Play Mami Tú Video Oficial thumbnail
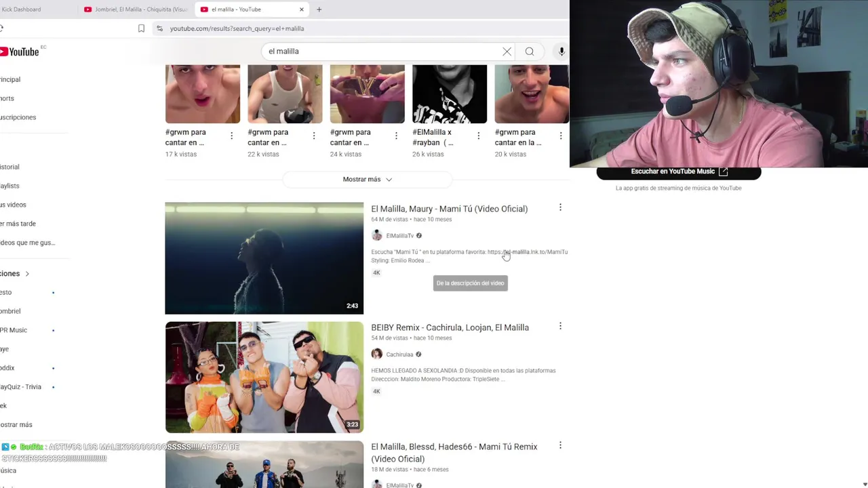 point(264,258)
